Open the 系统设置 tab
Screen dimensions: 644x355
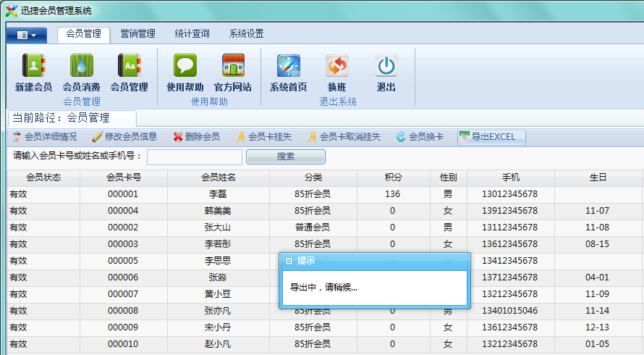(246, 34)
